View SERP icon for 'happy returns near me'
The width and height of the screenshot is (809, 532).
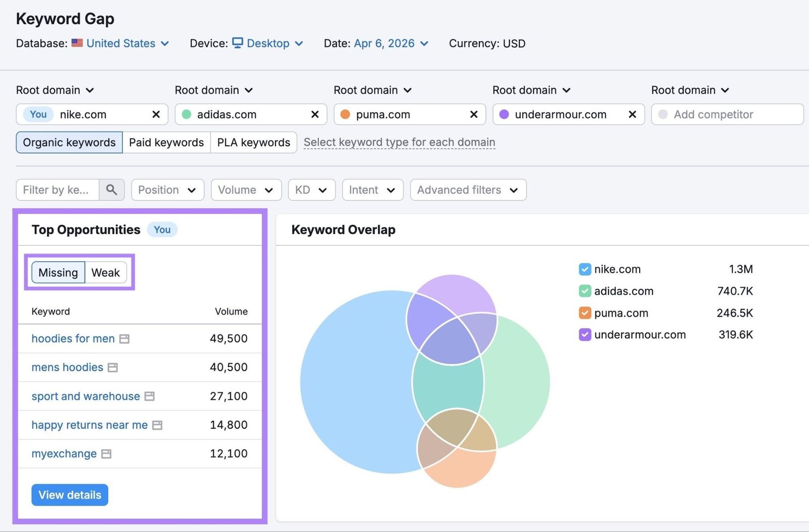[157, 425]
